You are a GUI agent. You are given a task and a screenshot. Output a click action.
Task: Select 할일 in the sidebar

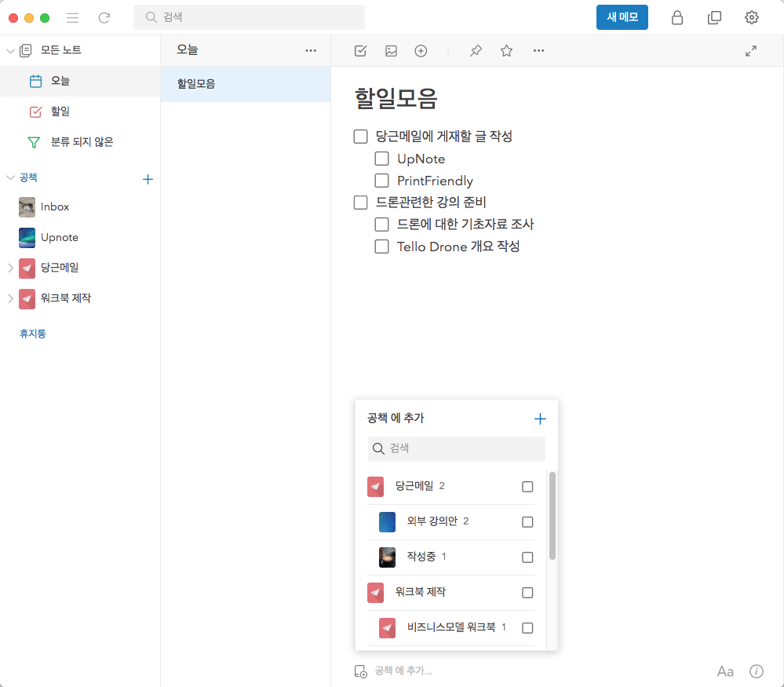pyautogui.click(x=80, y=111)
